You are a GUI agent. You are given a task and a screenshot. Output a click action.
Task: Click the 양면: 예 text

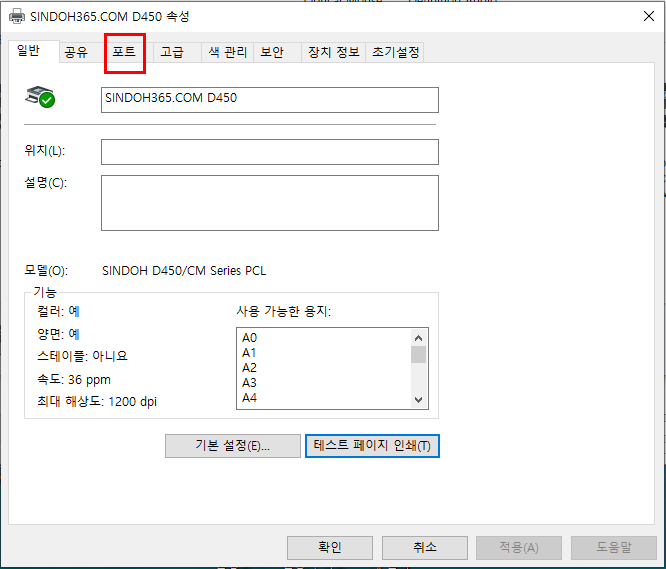click(58, 334)
